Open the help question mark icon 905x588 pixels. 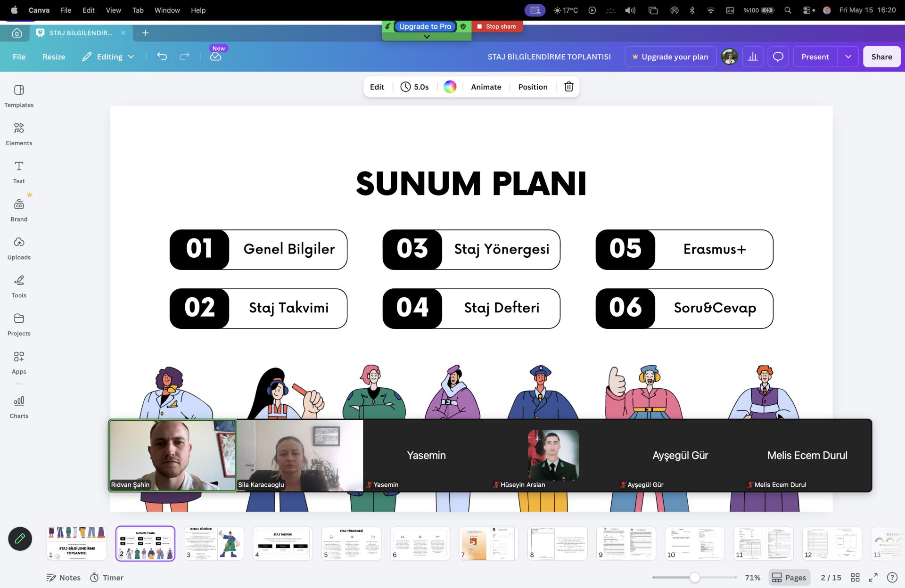[892, 578]
